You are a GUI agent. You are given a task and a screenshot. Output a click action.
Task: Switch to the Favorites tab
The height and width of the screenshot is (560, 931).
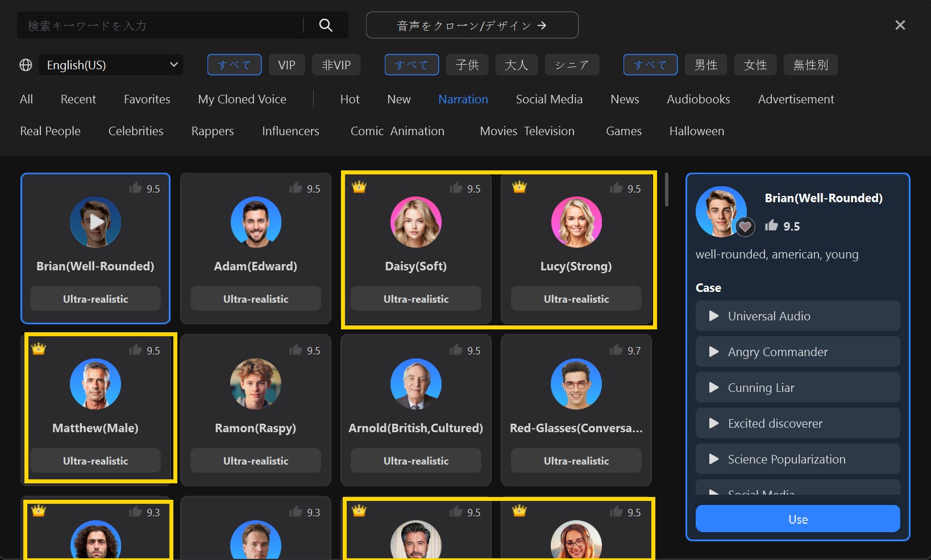(x=147, y=99)
